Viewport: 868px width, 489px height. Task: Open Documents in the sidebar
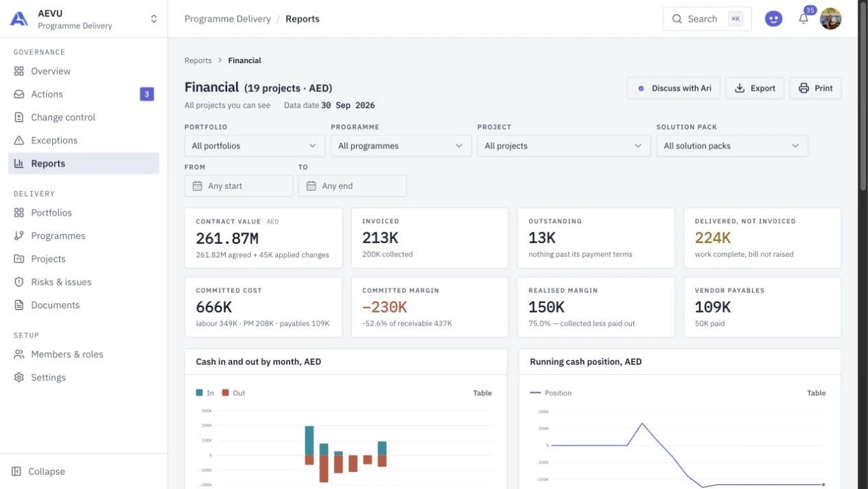(x=84, y=305)
